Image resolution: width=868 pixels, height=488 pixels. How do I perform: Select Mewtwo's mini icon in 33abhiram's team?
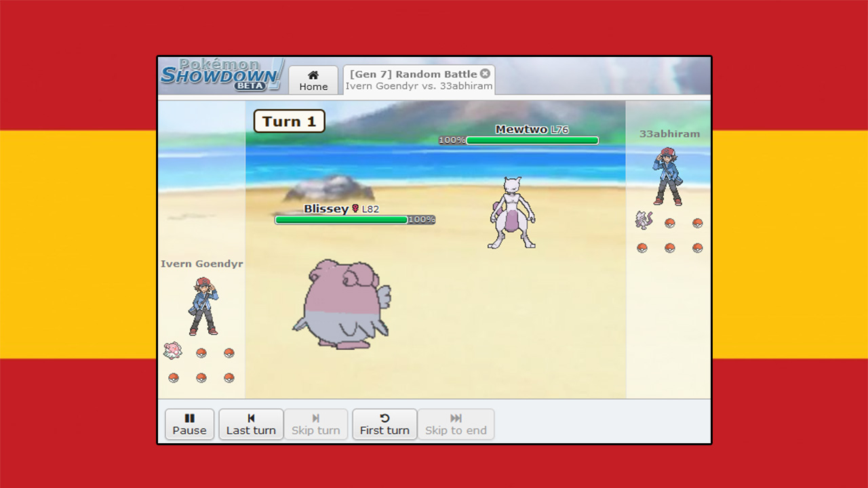click(x=644, y=221)
